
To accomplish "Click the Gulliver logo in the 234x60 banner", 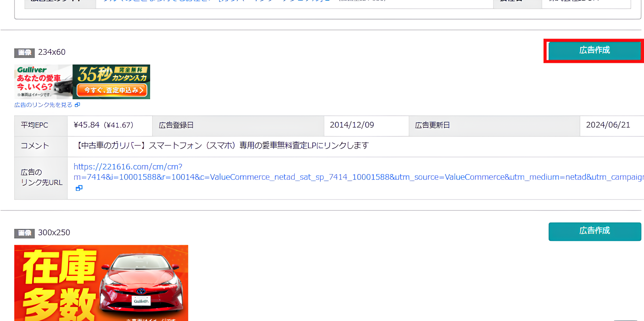I will coord(31,70).
